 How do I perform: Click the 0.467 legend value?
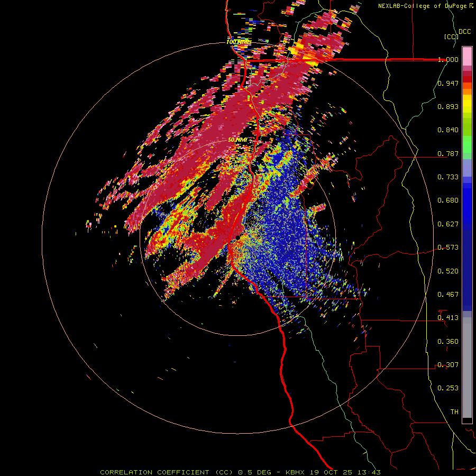pyautogui.click(x=448, y=295)
